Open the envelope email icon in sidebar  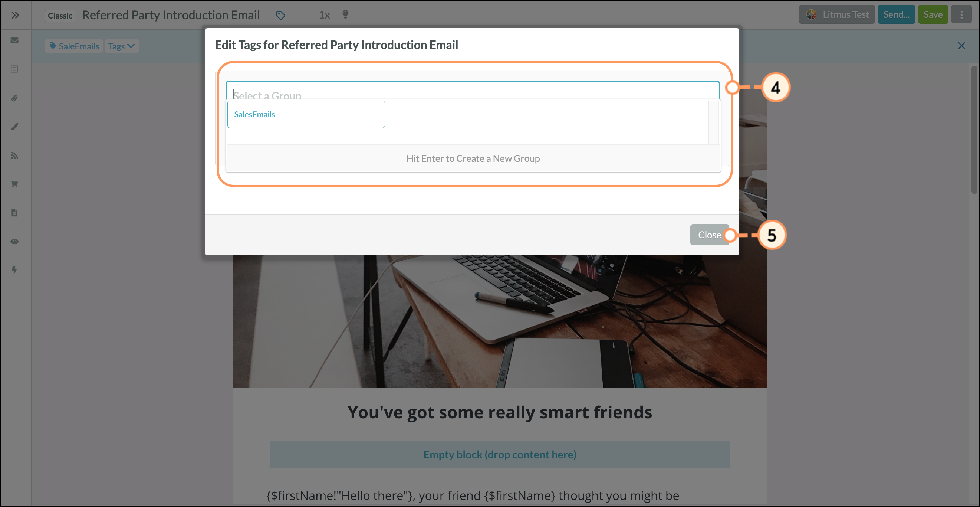[x=14, y=41]
